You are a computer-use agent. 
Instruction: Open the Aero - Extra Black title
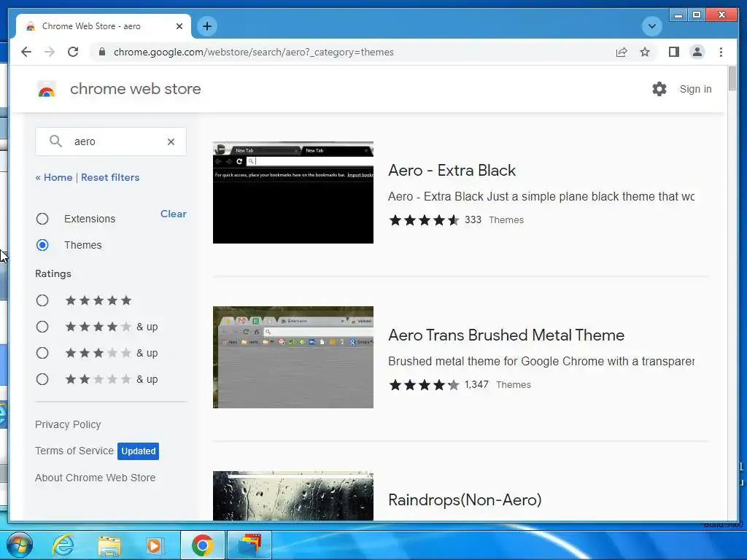[452, 171]
